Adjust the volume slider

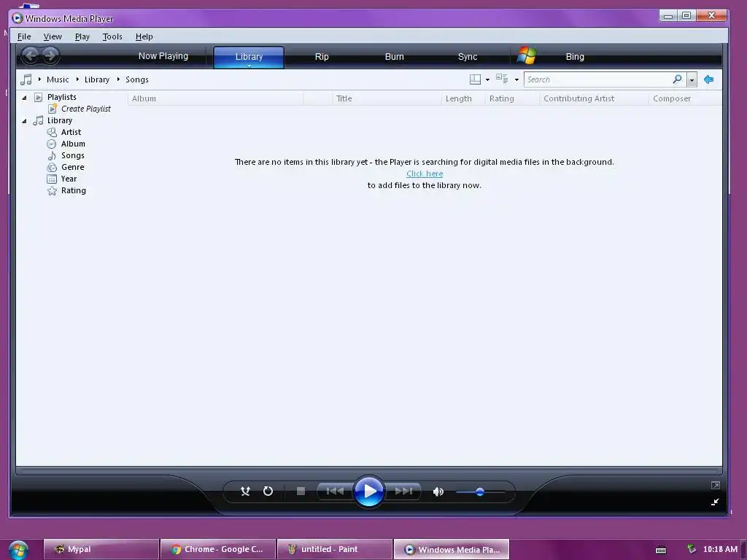480,492
